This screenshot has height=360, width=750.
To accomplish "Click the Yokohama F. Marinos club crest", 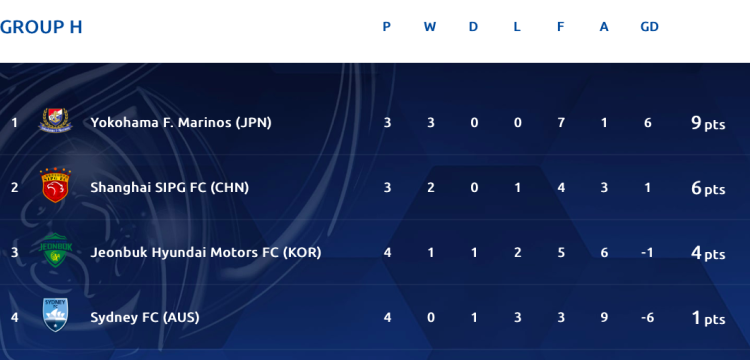I will click(x=55, y=120).
